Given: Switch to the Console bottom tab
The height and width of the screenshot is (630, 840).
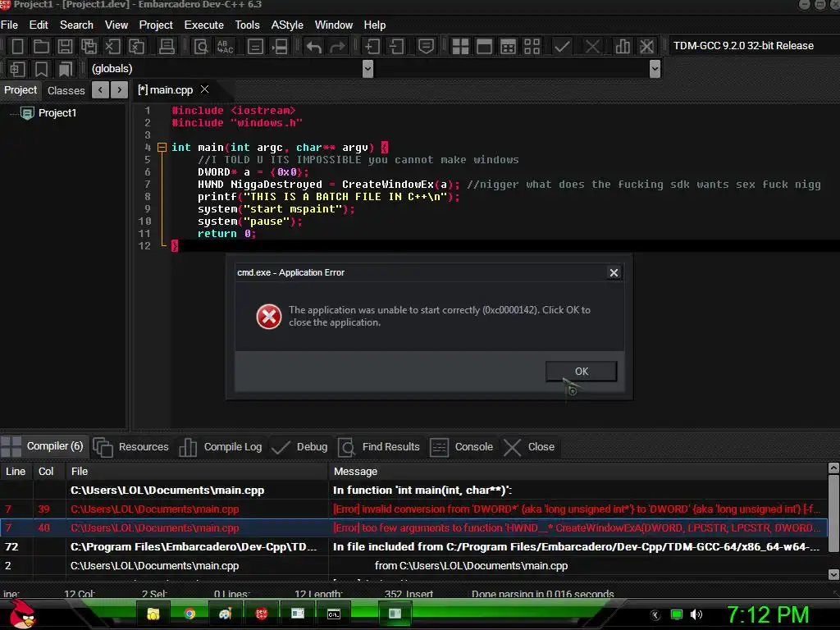Looking at the screenshot, I should [462, 447].
